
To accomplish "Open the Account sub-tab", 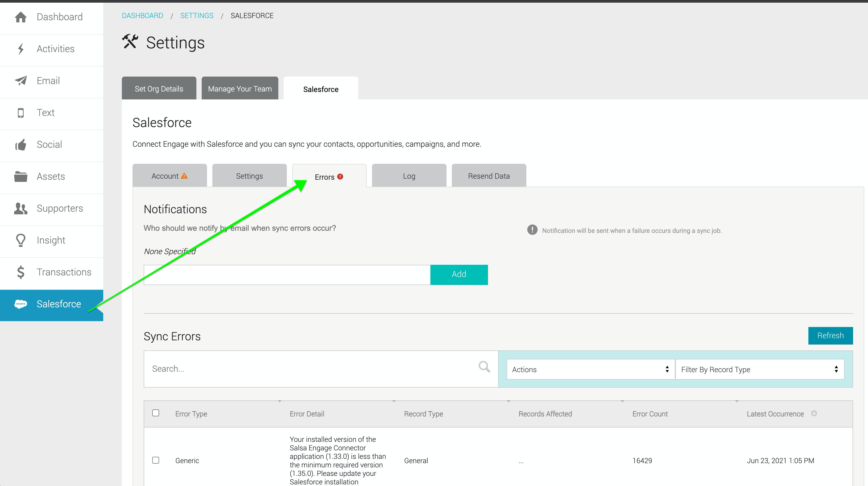I will pos(170,175).
